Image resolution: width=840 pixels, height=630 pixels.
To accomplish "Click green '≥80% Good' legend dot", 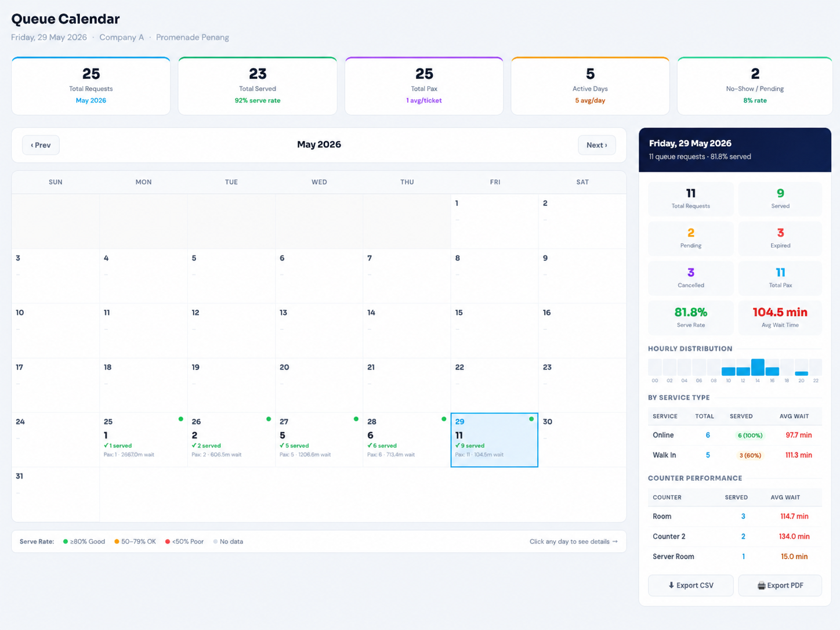I will tap(66, 542).
